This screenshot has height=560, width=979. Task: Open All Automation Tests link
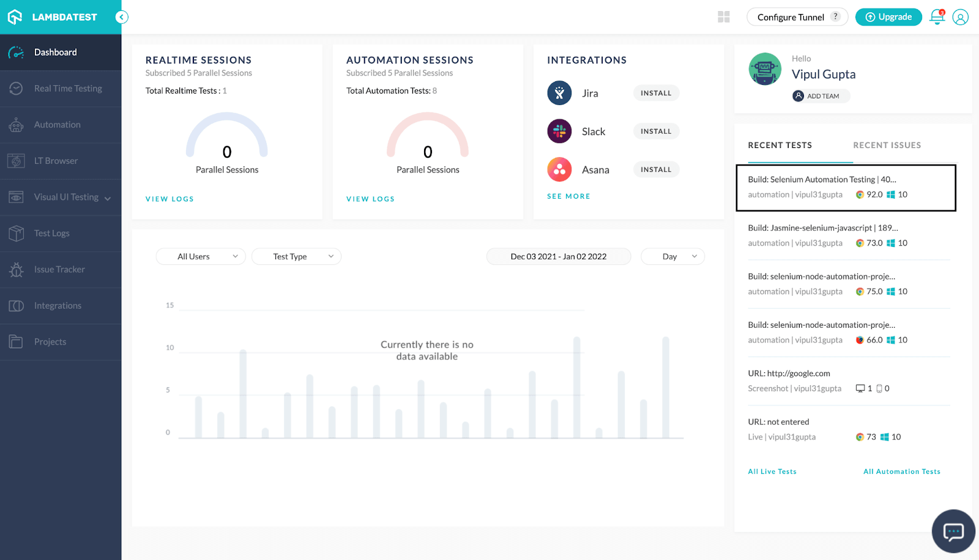pyautogui.click(x=901, y=471)
